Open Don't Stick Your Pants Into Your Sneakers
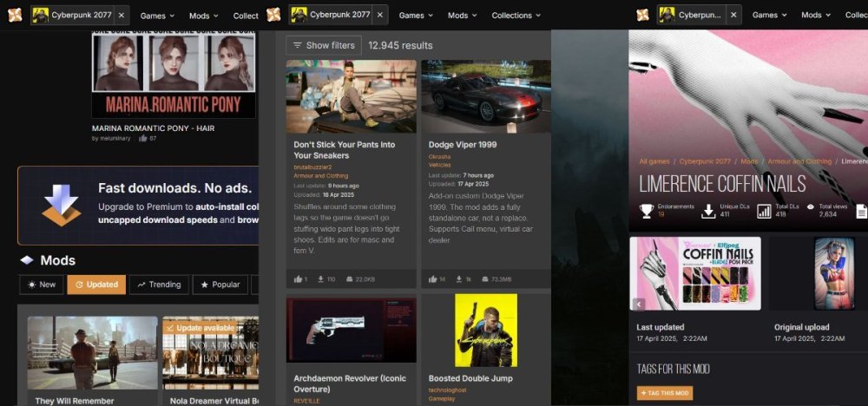This screenshot has width=868, height=406. [x=345, y=150]
